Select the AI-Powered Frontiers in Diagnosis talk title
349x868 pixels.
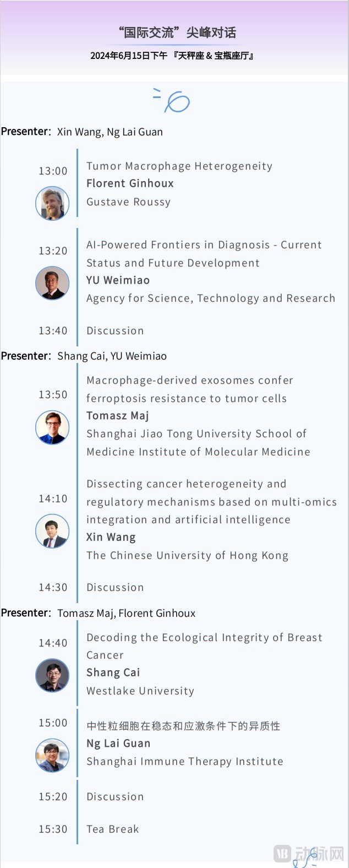point(204,254)
